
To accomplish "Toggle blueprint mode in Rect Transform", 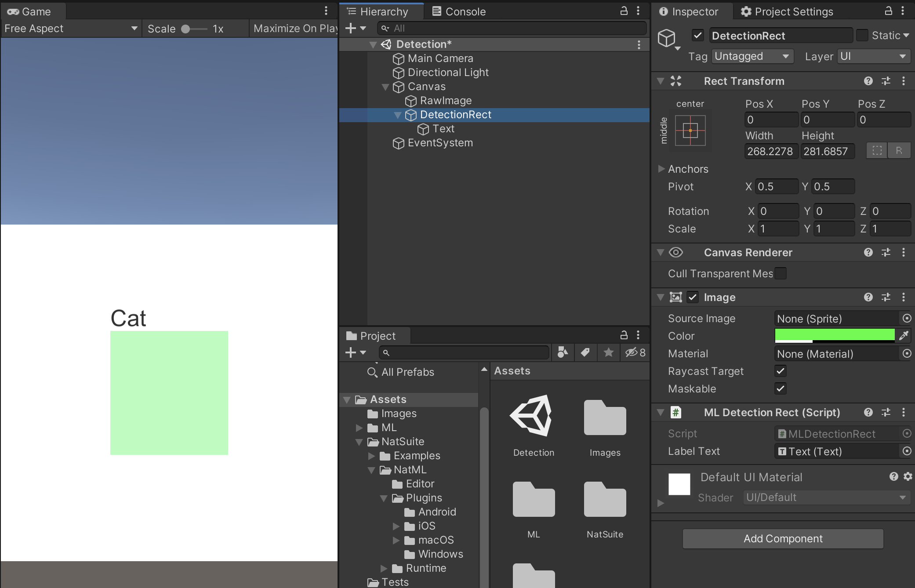I will (x=877, y=151).
